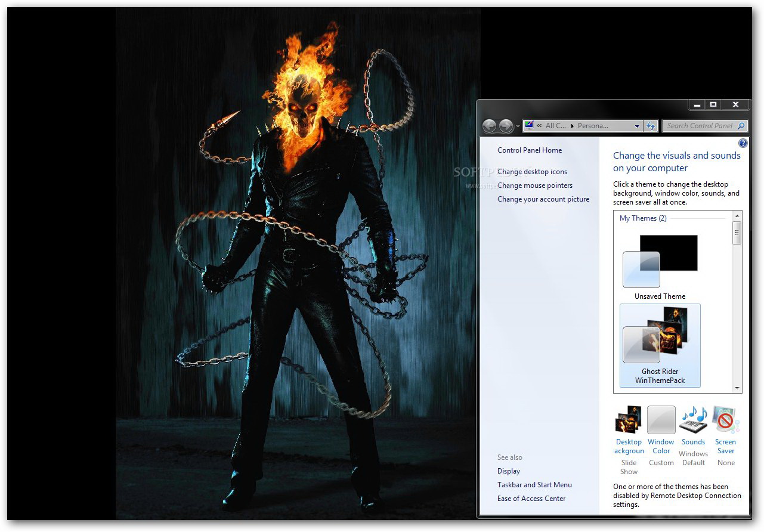Open 'Taskbar and Start Menu' link

tap(534, 485)
